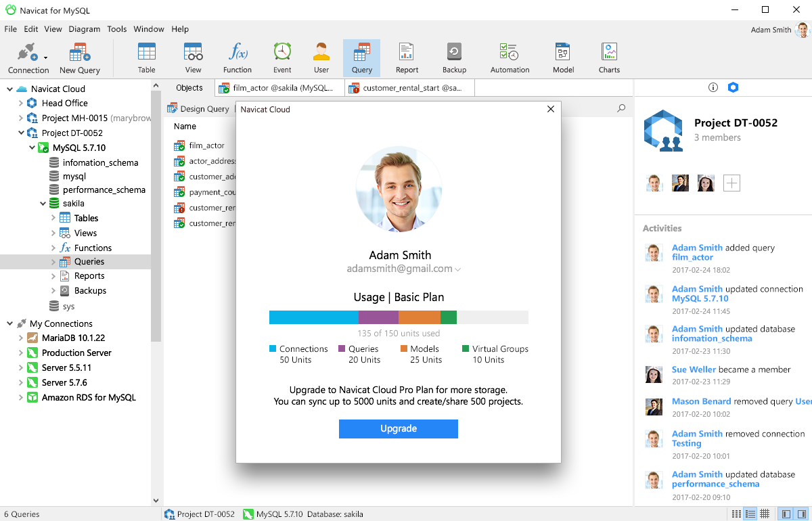Switch to detail view in status bar

(750, 514)
